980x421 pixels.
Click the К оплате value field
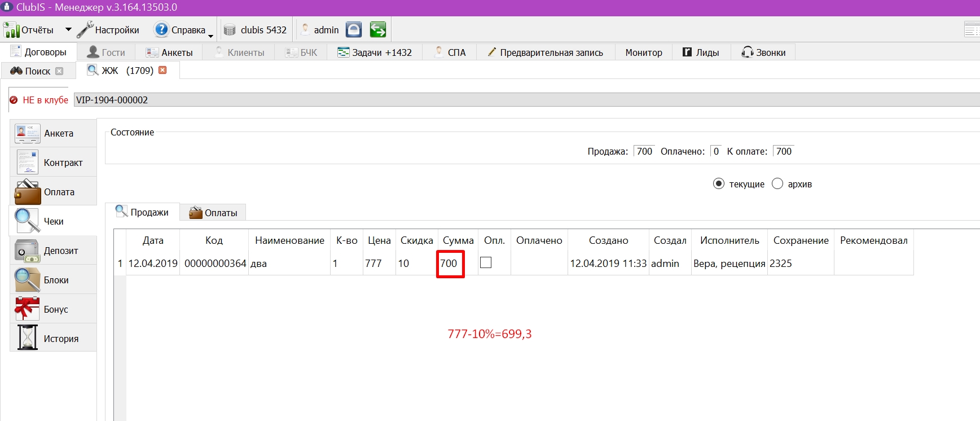pos(784,151)
